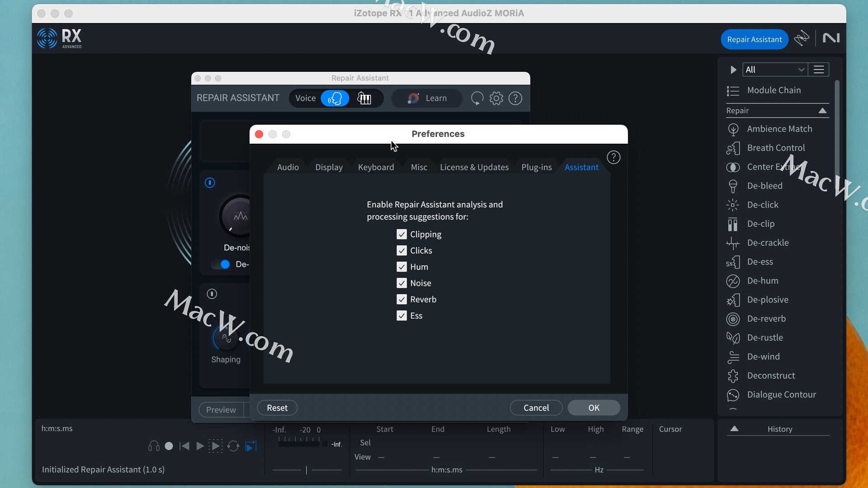Open Repair Assistant settings gear
This screenshot has height=488, width=868.
coord(496,99)
